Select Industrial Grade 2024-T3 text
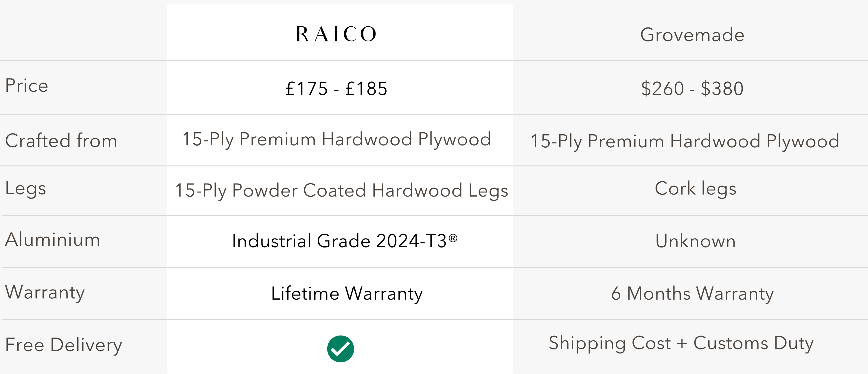The image size is (868, 374). pos(344,241)
